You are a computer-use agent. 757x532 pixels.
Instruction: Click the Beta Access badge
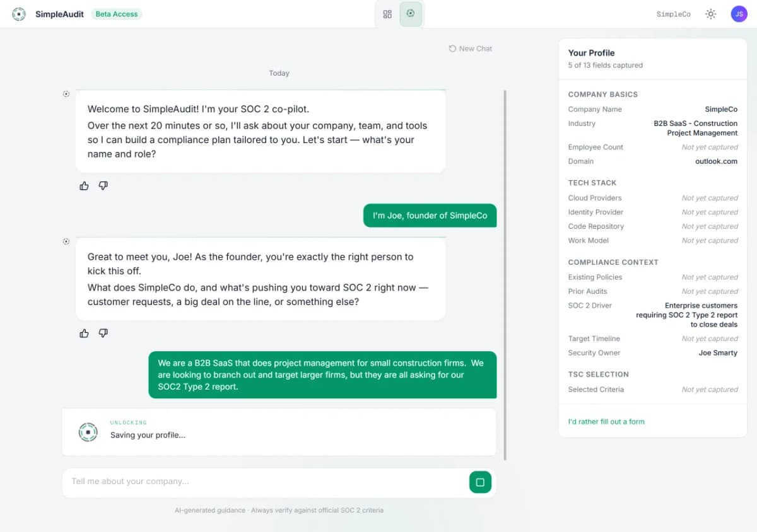pyautogui.click(x=116, y=13)
